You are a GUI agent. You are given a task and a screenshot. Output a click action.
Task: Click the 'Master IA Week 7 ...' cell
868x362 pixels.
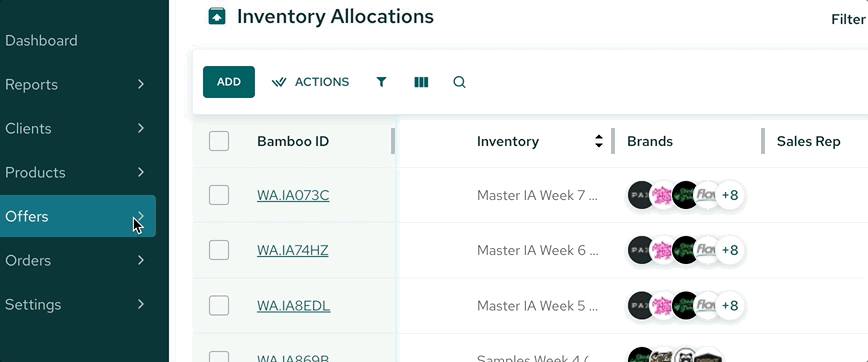(x=538, y=195)
